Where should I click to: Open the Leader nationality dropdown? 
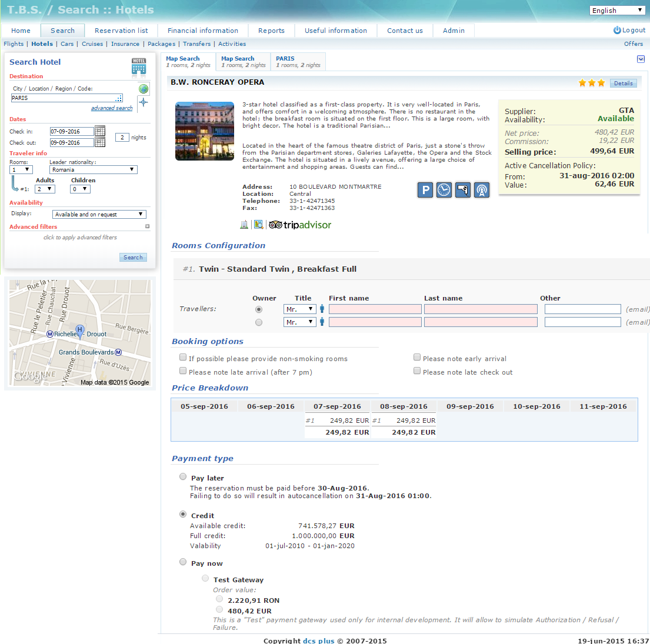(x=93, y=169)
